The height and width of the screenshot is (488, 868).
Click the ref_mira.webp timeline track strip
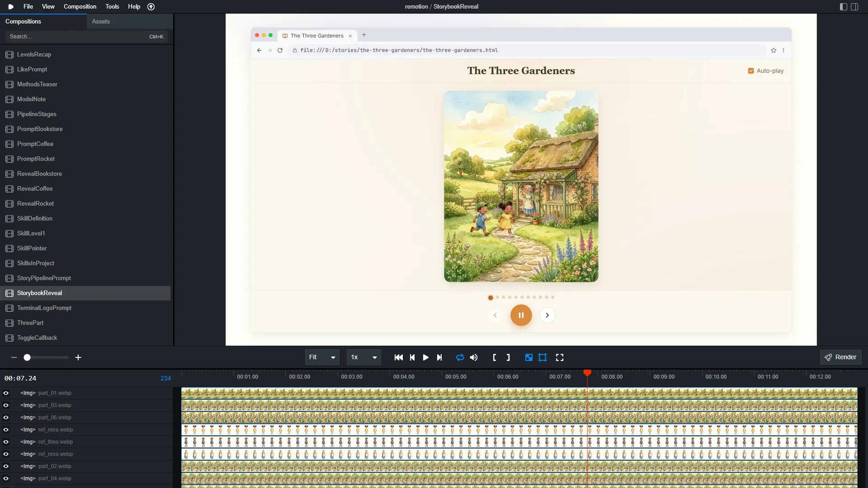tap(519, 430)
